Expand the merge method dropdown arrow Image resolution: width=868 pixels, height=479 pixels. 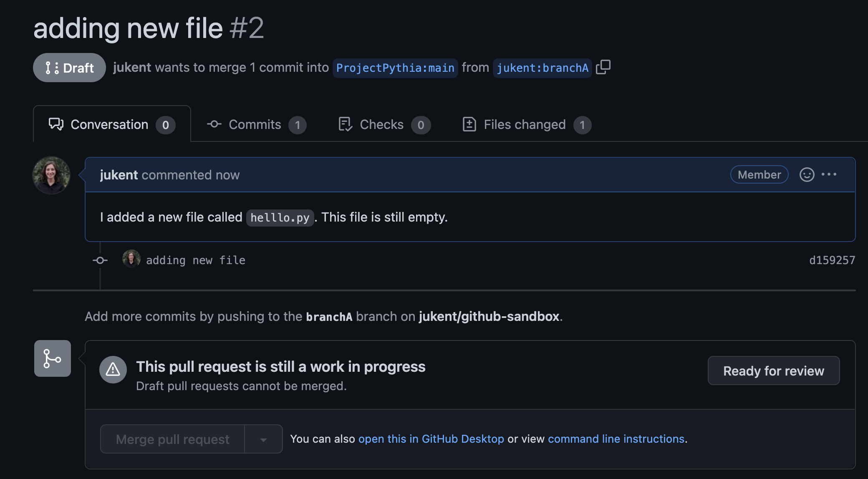coord(263,439)
